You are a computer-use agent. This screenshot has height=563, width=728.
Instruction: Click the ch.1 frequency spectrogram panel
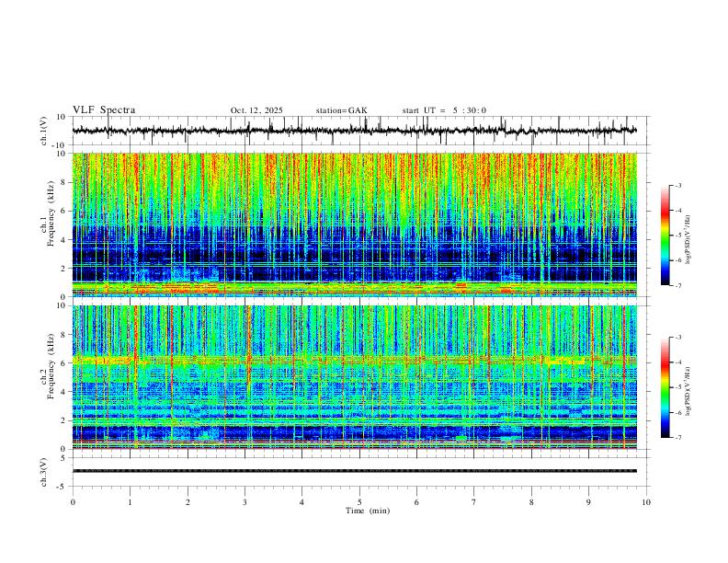[354, 224]
